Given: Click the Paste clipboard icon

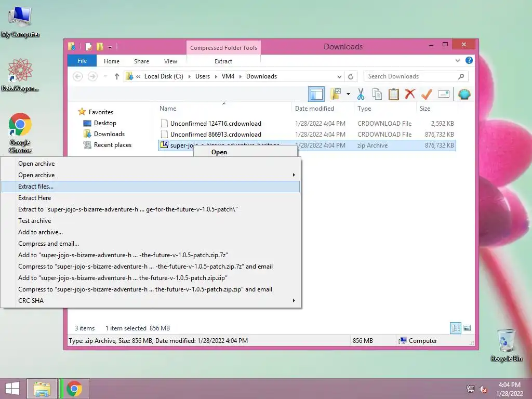Looking at the screenshot, I should (394, 94).
